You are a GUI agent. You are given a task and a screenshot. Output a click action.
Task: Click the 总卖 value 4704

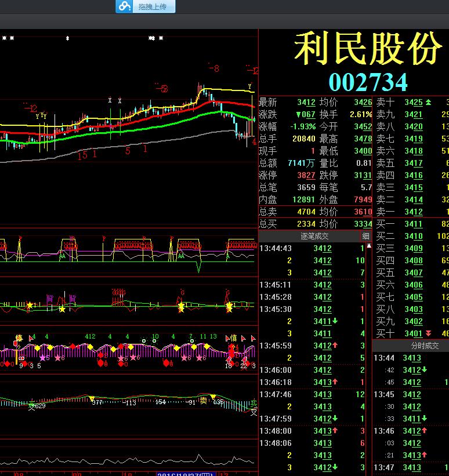point(306,212)
